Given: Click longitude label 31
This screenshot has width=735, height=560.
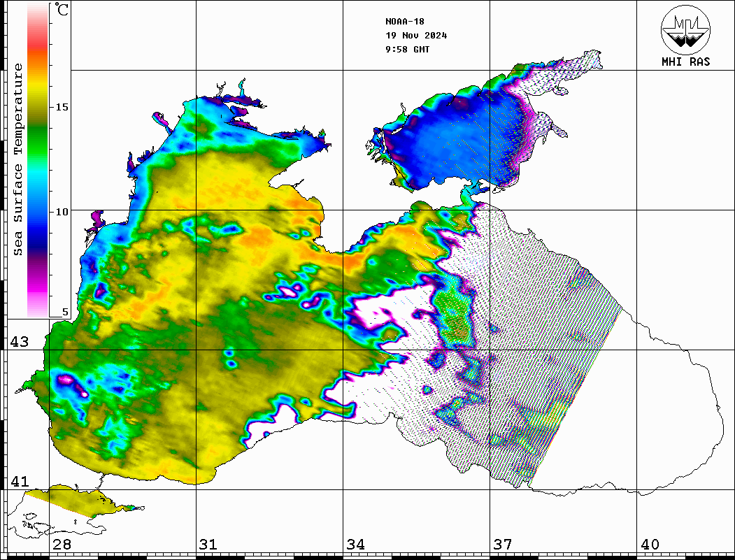Looking at the screenshot, I should click(x=208, y=545).
